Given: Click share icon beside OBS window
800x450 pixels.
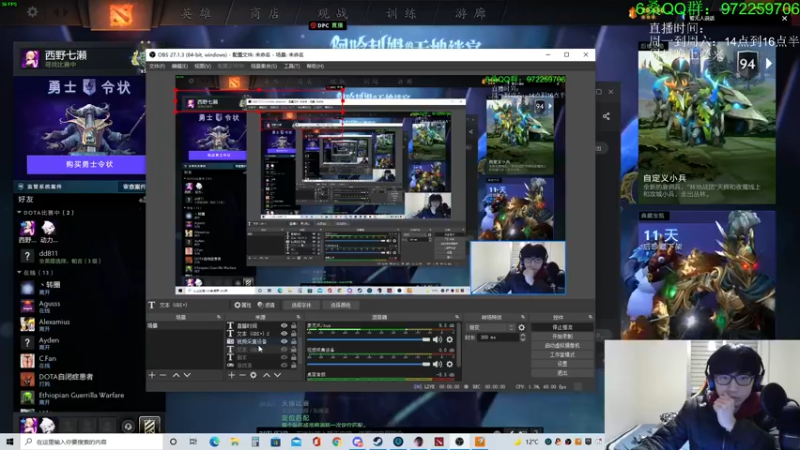Looking at the screenshot, I should pos(606,116).
